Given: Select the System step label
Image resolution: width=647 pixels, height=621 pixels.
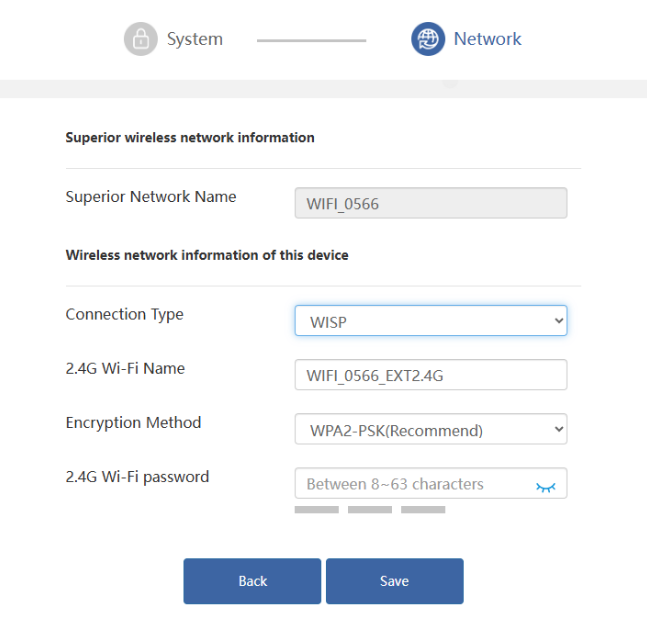Looking at the screenshot, I should coord(195,39).
